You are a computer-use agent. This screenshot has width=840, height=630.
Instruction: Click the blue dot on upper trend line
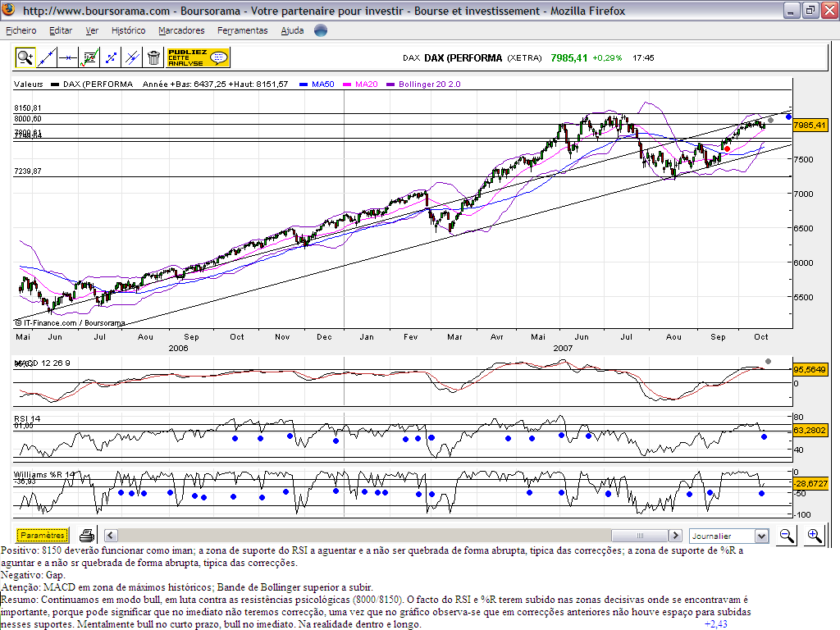pyautogui.click(x=788, y=116)
